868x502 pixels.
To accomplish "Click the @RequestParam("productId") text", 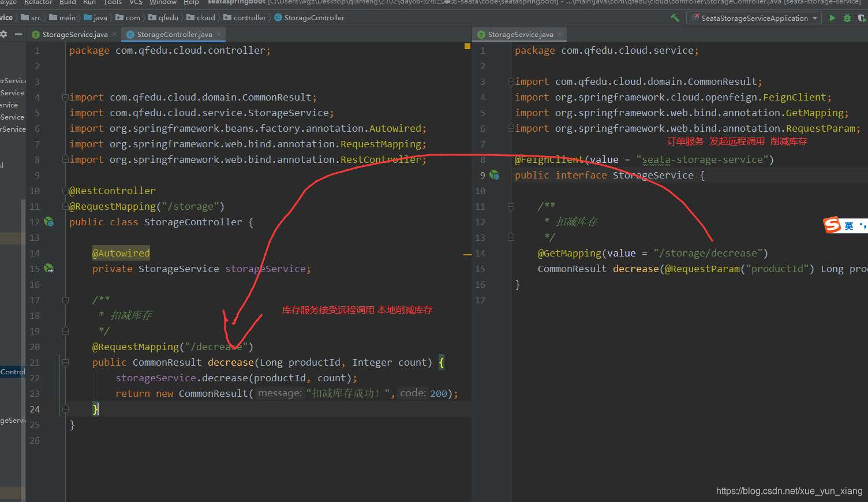I will [739, 269].
